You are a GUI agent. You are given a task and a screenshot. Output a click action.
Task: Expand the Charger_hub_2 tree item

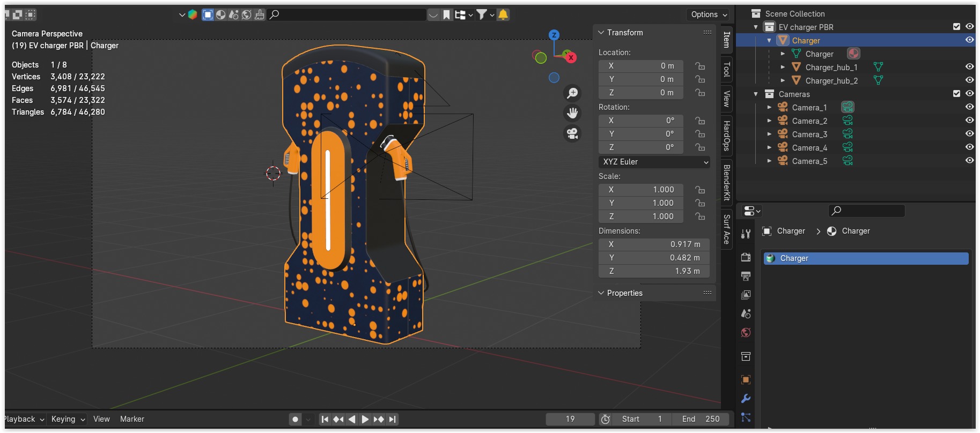click(783, 80)
